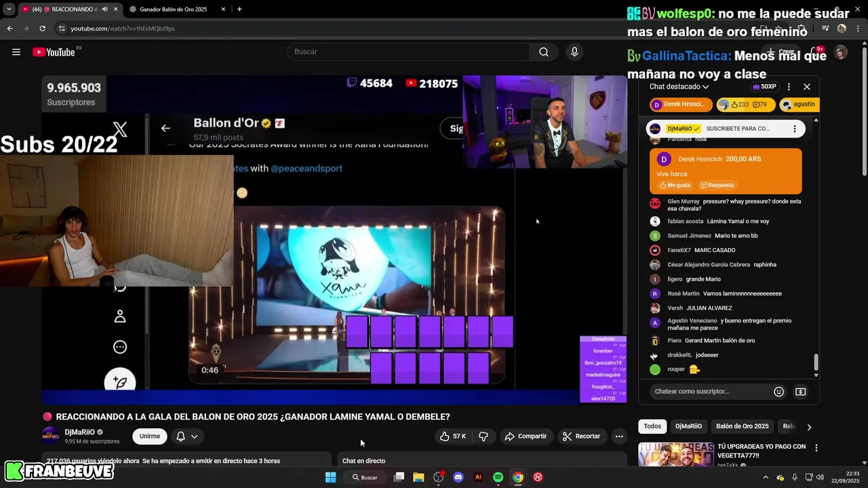Share the video via Compartir button
This screenshot has width=868, height=488.
(x=526, y=436)
